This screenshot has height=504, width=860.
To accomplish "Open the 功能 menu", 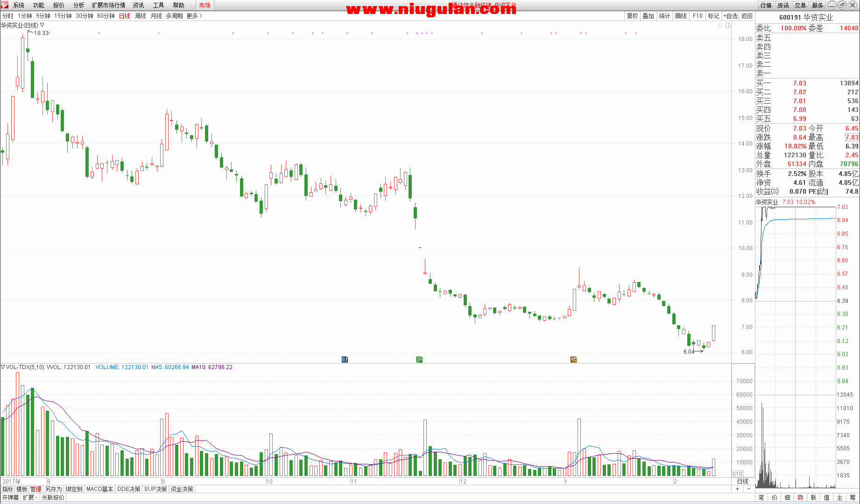I will click(39, 5).
